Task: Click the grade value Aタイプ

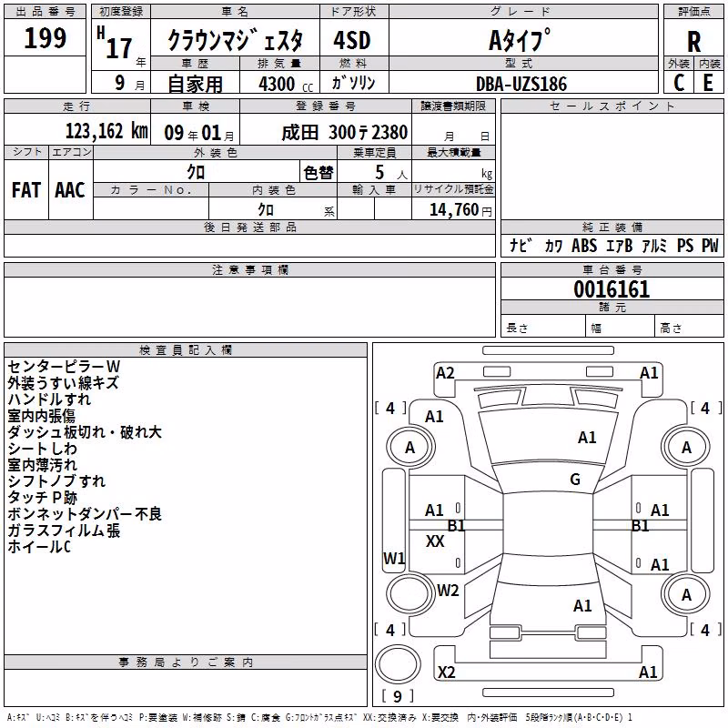Action: [x=520, y=40]
